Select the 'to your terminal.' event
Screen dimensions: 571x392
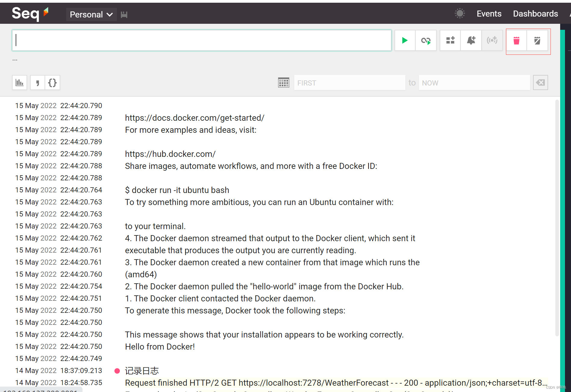(155, 226)
